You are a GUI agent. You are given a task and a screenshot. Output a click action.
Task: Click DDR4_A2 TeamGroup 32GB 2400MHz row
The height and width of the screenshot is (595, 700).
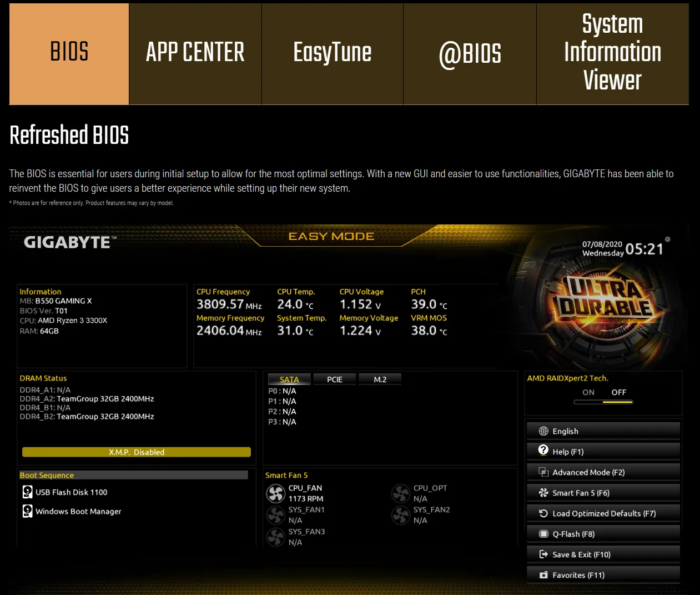87,399
